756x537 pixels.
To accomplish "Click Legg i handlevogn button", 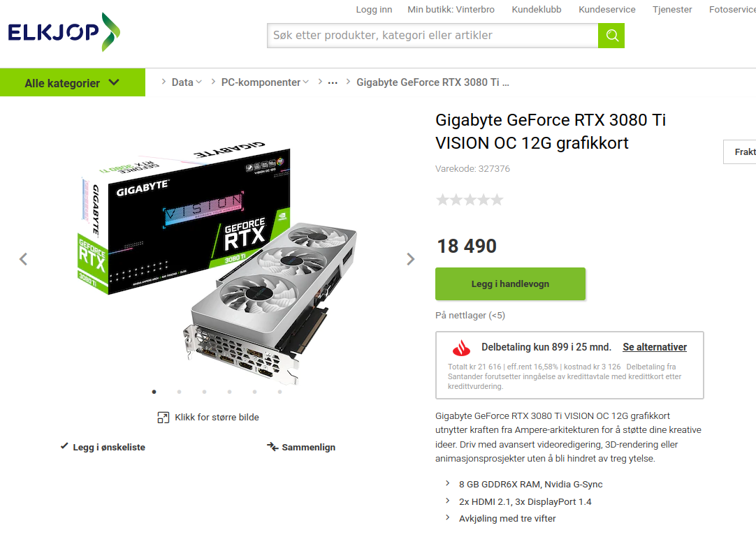I will (x=510, y=284).
